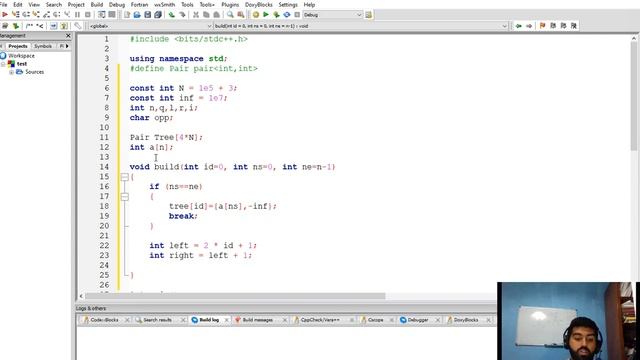640x360 pixels.
Task: Click the Open file folder icon
Action: click(x=137, y=15)
